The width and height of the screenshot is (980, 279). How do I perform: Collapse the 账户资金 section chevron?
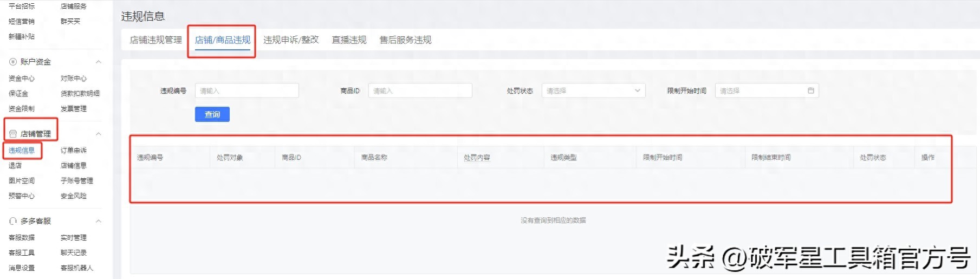point(99,62)
